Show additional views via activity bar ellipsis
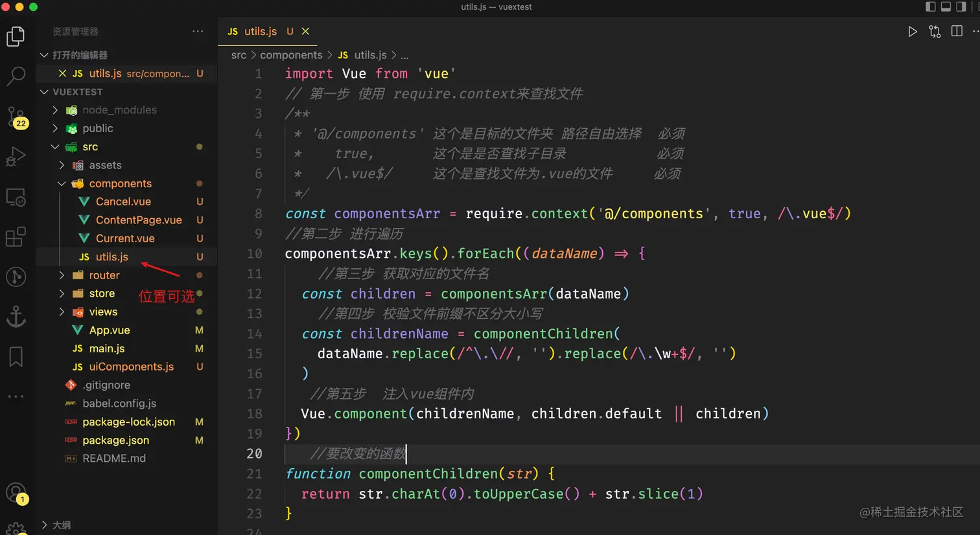Image resolution: width=980 pixels, height=535 pixels. coord(16,396)
